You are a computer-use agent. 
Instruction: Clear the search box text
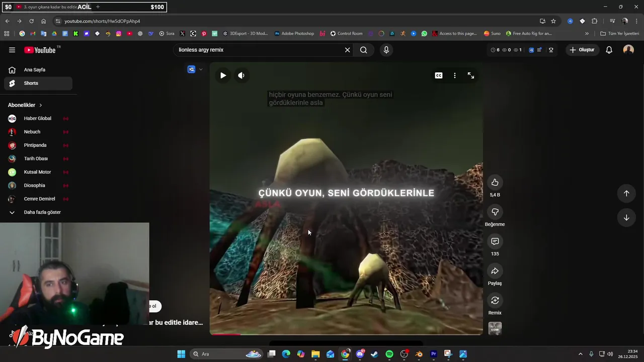tap(347, 50)
